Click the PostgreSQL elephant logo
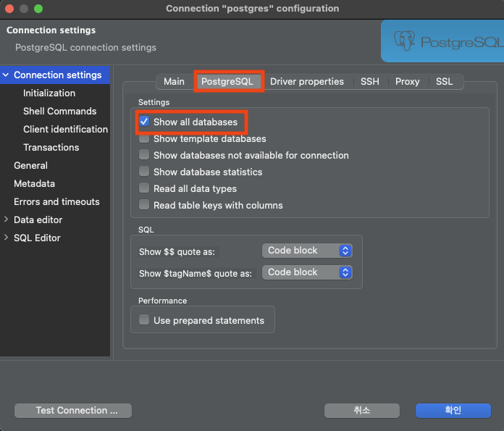Image resolution: width=504 pixels, height=431 pixels. click(x=405, y=41)
